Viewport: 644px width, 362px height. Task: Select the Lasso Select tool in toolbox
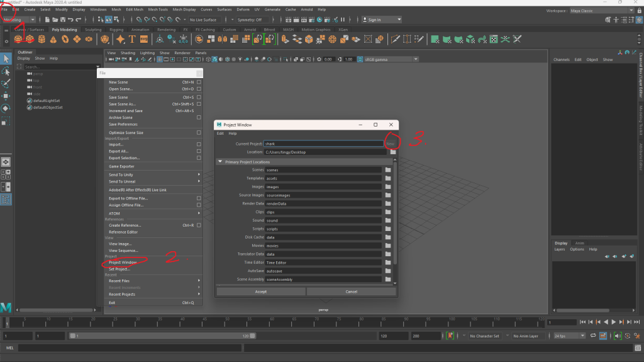click(x=6, y=71)
